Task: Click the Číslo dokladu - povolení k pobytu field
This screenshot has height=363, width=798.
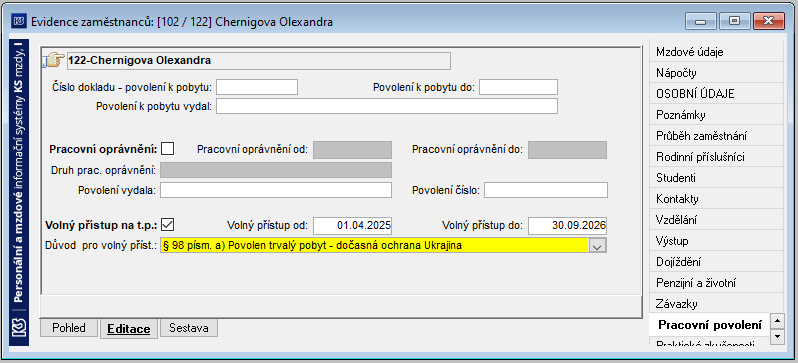Action: coord(256,87)
